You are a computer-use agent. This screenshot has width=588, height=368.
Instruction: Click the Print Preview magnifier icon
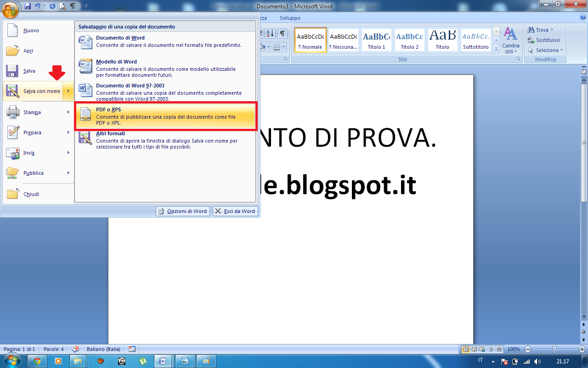[62, 6]
